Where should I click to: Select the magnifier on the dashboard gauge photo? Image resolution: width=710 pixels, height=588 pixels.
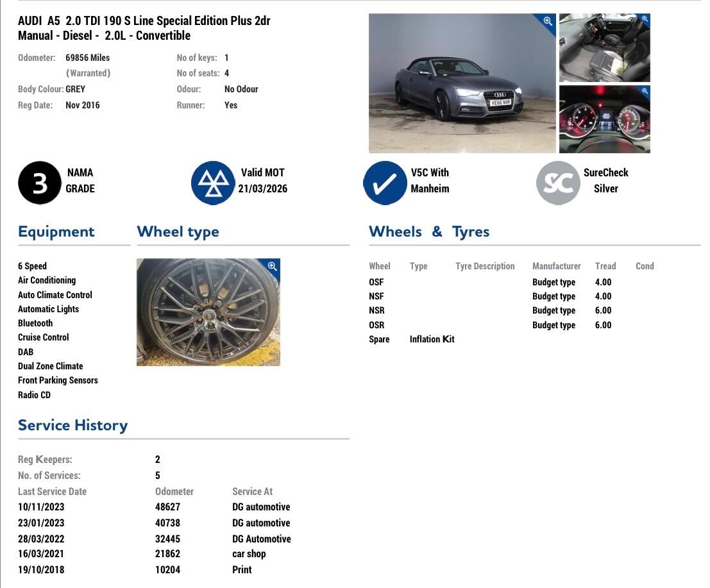[x=643, y=92]
